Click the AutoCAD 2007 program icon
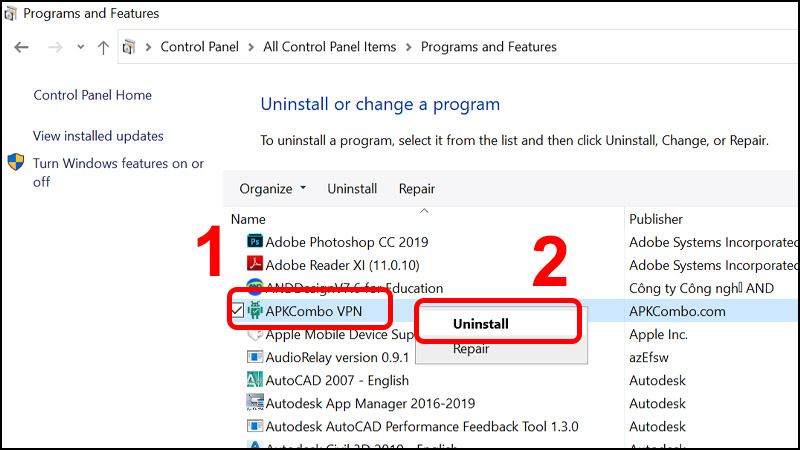800x450 pixels. [x=255, y=380]
